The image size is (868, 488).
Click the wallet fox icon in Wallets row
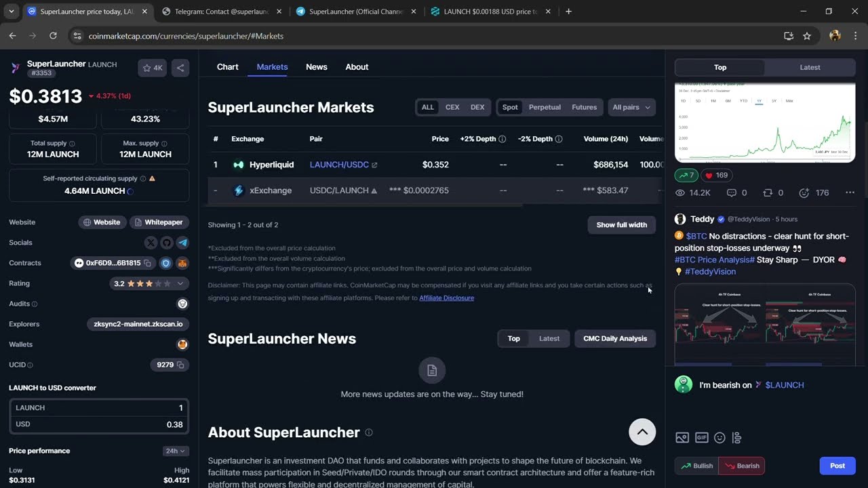[x=182, y=344]
